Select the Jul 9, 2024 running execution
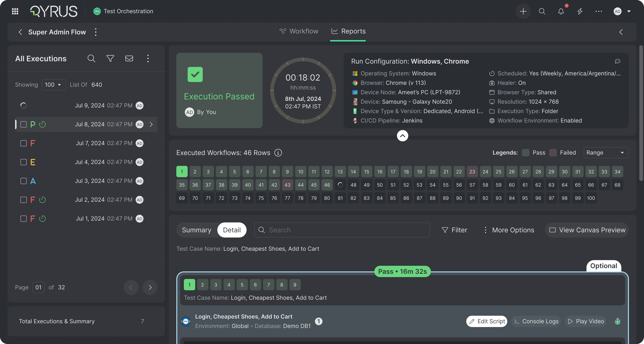Screen dimensions: 644x344 click(86, 105)
